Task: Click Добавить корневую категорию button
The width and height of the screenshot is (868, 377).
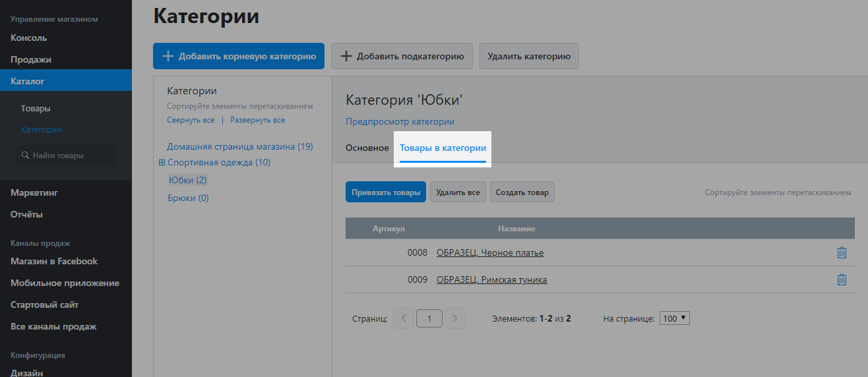Action: click(239, 56)
